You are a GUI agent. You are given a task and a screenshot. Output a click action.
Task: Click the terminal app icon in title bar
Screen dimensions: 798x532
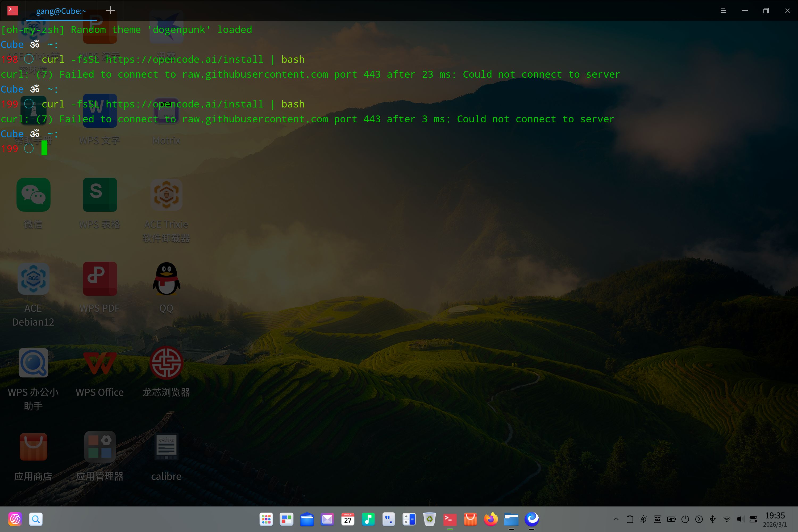click(x=13, y=11)
